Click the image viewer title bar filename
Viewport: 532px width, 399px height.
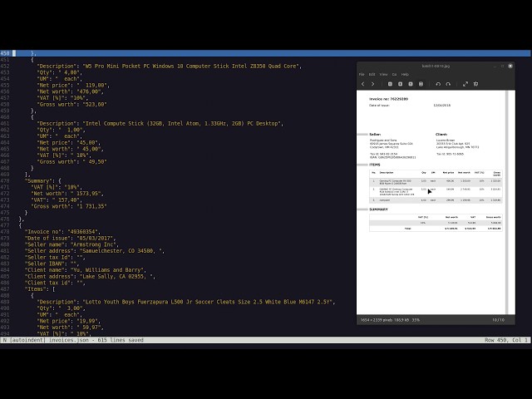pos(436,66)
